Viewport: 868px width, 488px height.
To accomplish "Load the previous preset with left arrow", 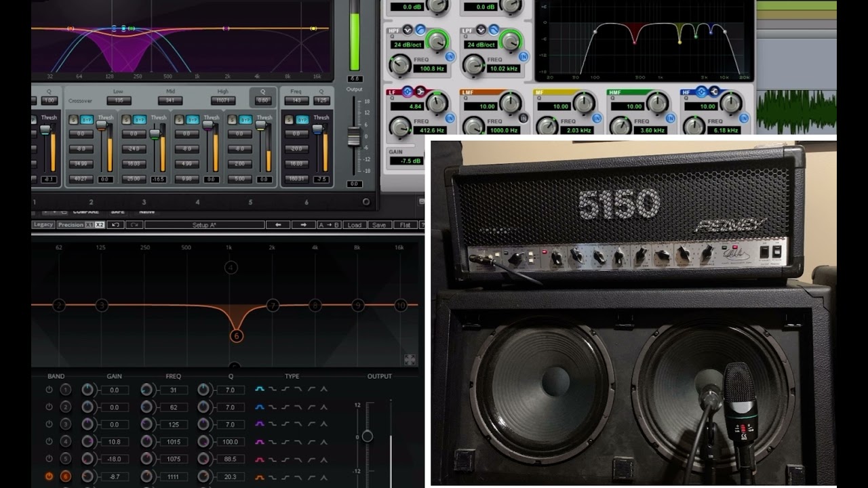I will coord(277,225).
